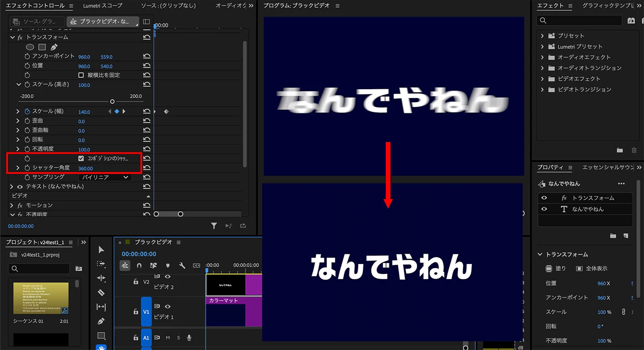Switch to the Lumetri スコープ tab
Screen dimensions: 644x350
[102, 5]
